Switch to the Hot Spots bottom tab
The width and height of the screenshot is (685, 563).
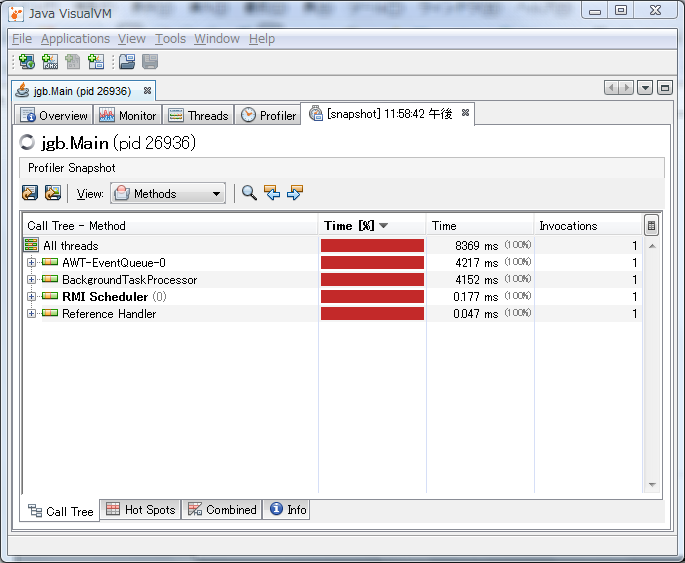click(x=141, y=510)
